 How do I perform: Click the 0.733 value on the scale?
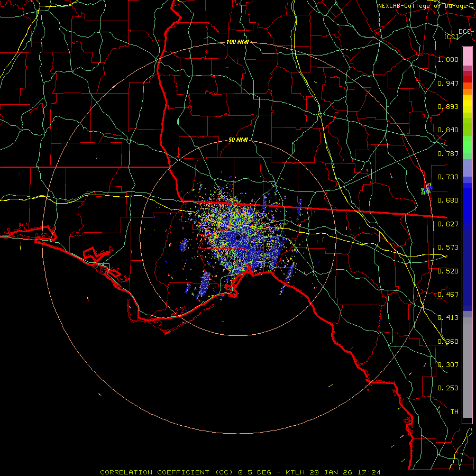coord(448,177)
